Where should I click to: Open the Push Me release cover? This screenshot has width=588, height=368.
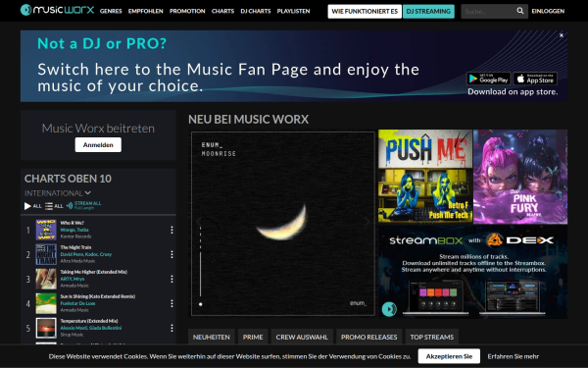425,177
